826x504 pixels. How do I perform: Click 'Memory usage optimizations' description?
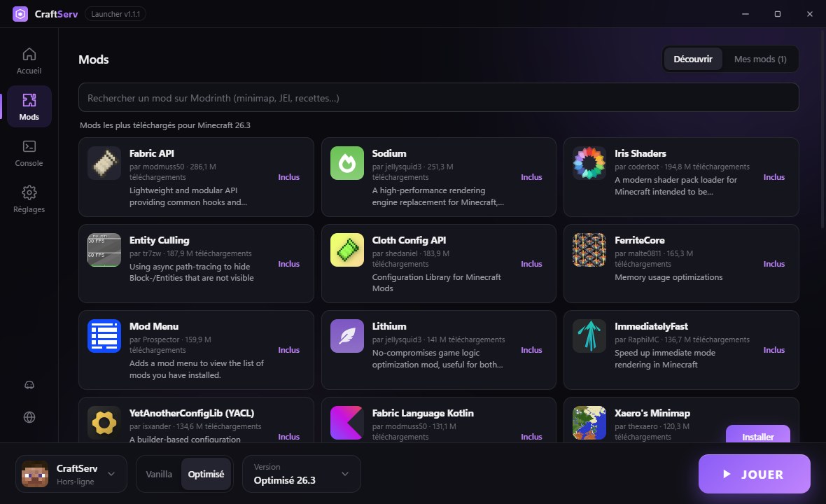coord(668,277)
